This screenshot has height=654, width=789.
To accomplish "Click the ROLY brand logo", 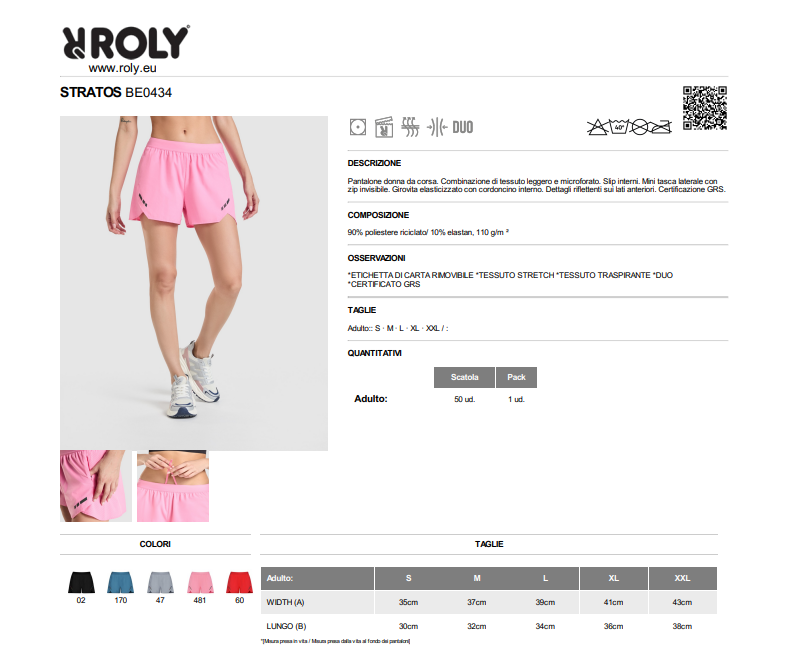I will click(126, 42).
